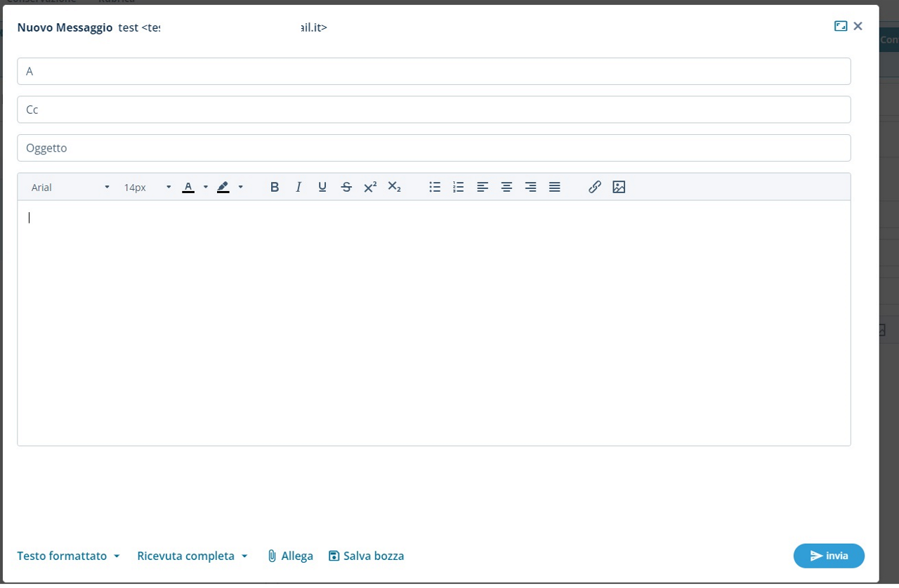The height and width of the screenshot is (588, 899).
Task: Expand the Ricevuta completa menu
Action: coord(192,556)
